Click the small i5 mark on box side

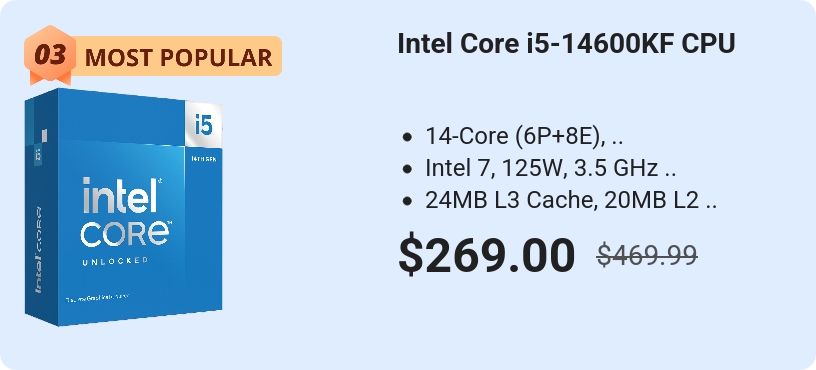click(x=38, y=155)
